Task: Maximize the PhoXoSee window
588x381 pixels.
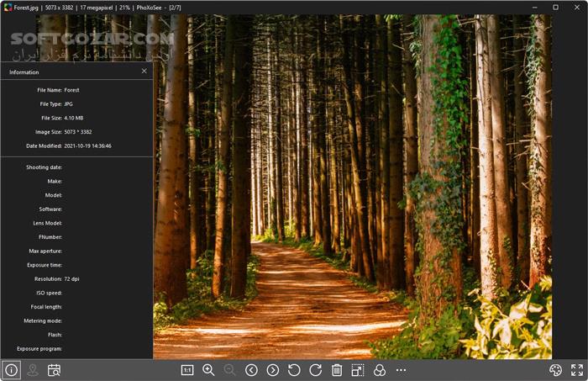Action: click(555, 7)
